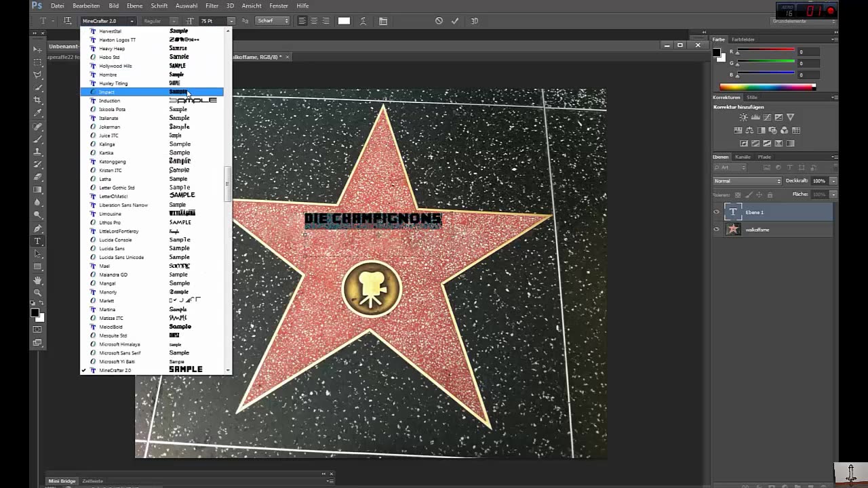Image resolution: width=868 pixels, height=488 pixels.
Task: Select the Eyedropper tool
Action: point(38,113)
